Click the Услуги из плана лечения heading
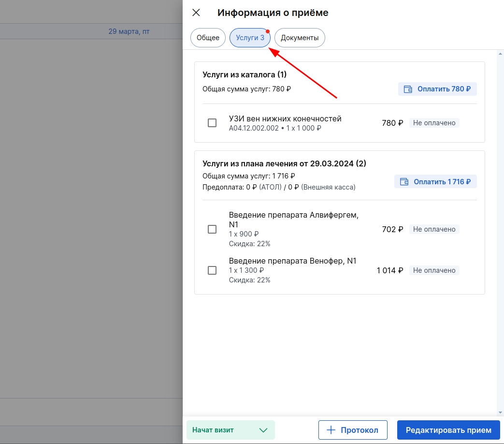The image size is (504, 444). [x=284, y=163]
